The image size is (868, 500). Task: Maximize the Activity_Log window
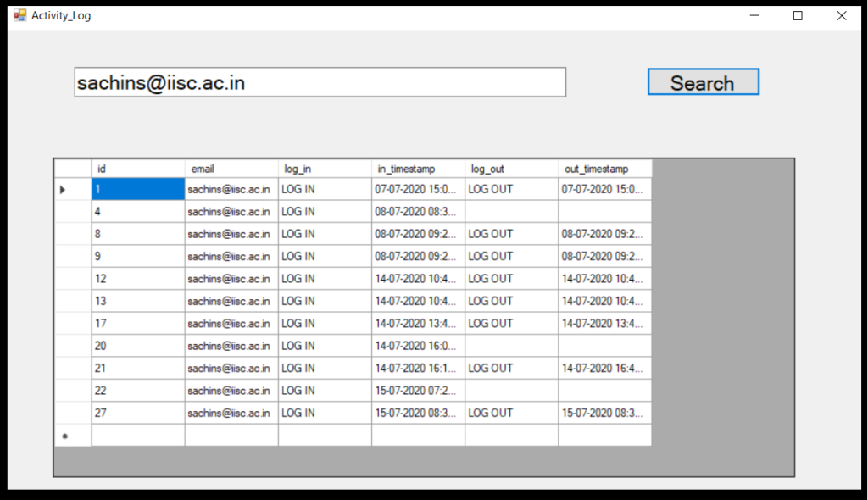tap(797, 15)
